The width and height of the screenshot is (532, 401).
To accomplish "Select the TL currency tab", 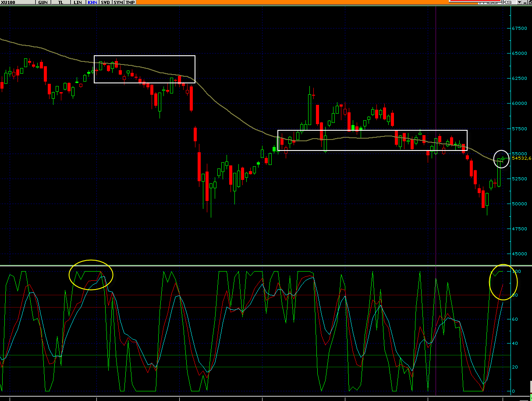I will pyautogui.click(x=60, y=2).
